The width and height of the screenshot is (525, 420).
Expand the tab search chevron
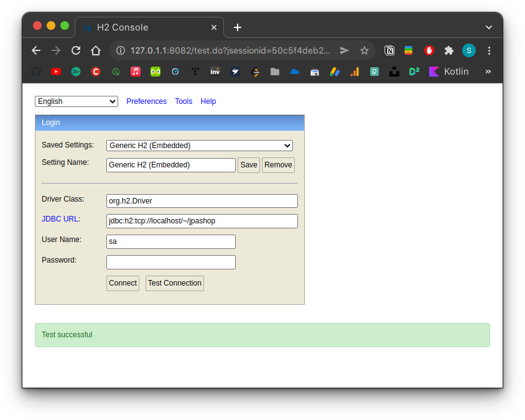489,27
